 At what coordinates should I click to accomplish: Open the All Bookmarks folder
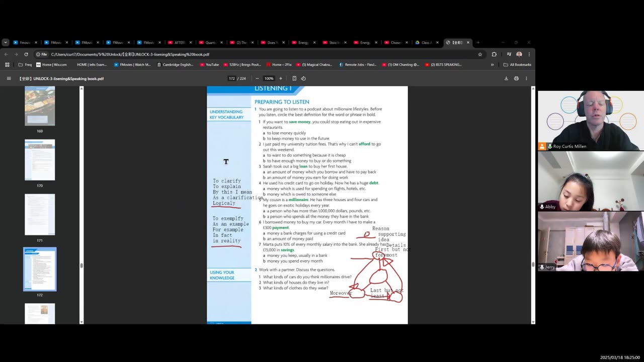tap(517, 64)
